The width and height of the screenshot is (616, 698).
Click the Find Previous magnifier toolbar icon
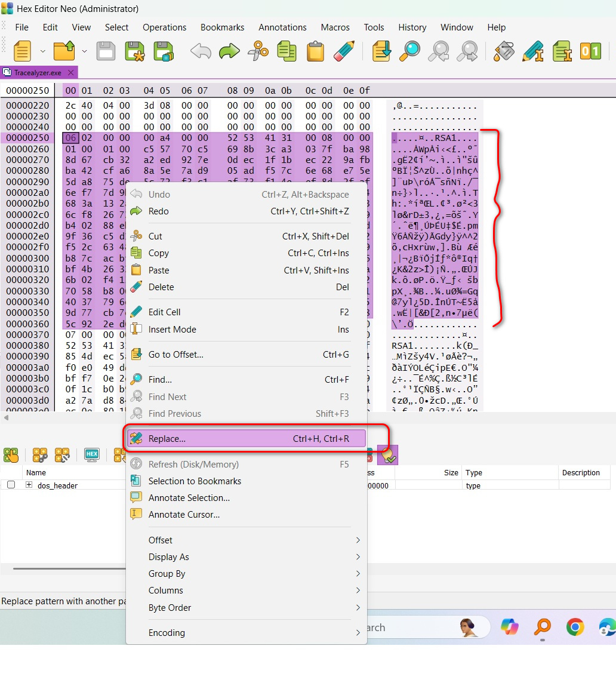(x=438, y=51)
